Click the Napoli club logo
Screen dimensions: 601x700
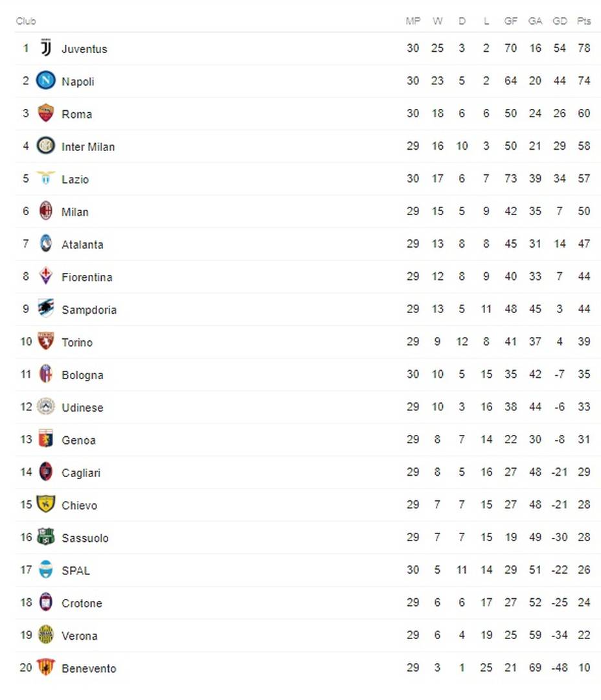[45, 81]
